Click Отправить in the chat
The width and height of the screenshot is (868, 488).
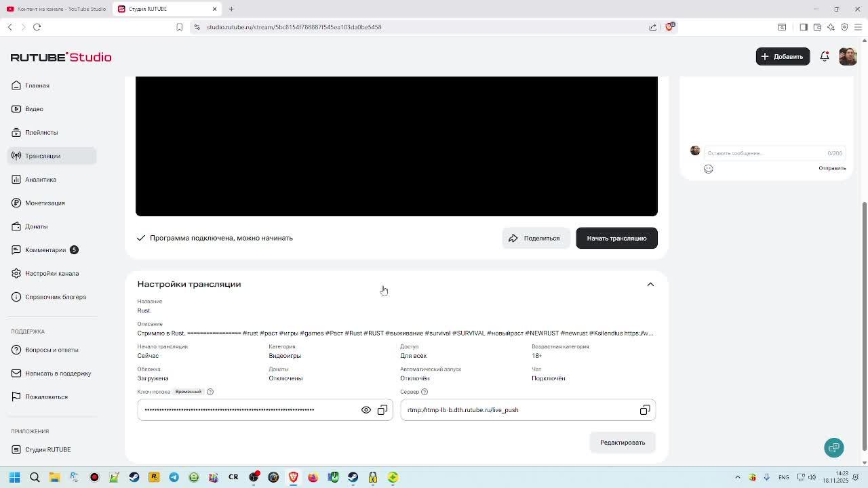click(832, 168)
